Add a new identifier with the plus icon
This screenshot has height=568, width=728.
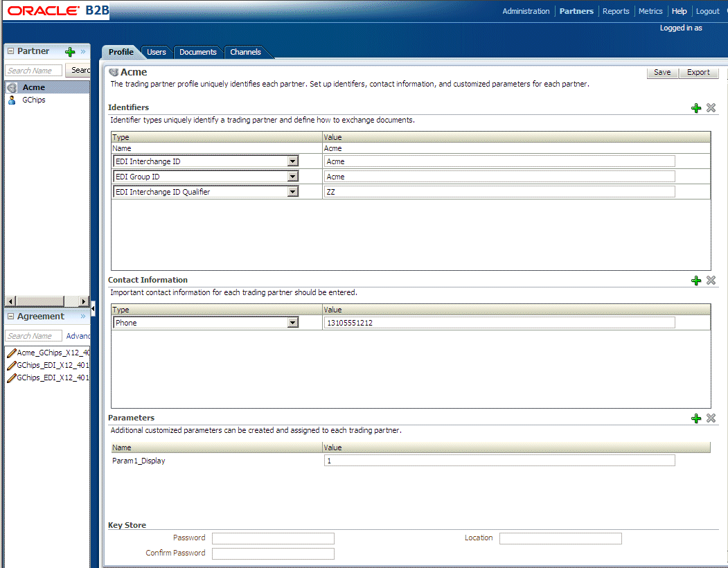click(x=696, y=108)
